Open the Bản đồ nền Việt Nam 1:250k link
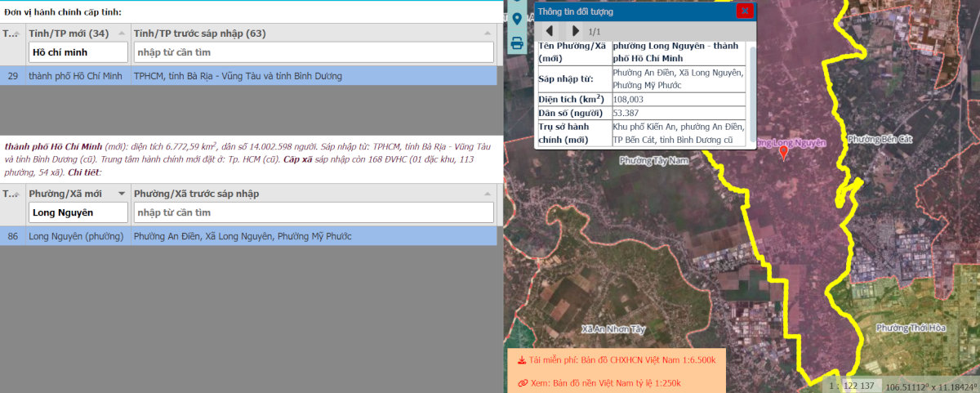The image size is (980, 393). coord(617,382)
